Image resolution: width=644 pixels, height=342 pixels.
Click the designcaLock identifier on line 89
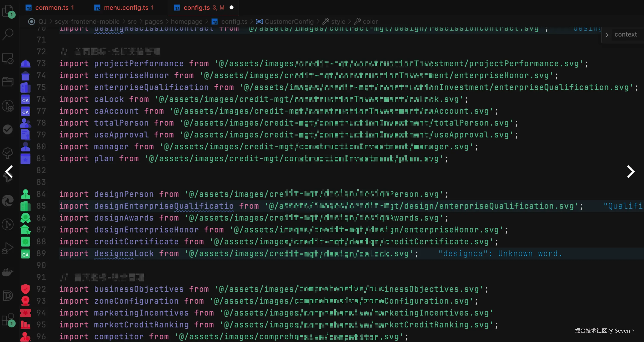[124, 253]
